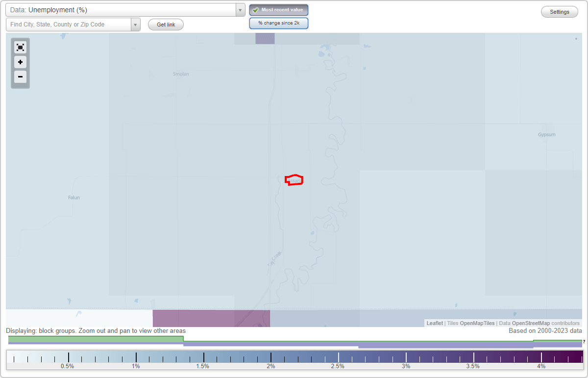Click the 3% mark on the color legend

click(406, 366)
